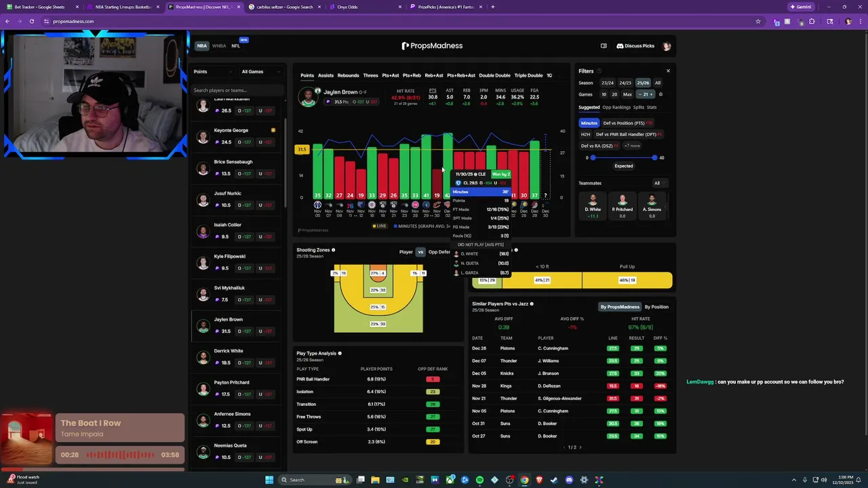The height and width of the screenshot is (488, 868).
Task: Click the info icon next to Play Type Analysis
Action: click(x=340, y=353)
